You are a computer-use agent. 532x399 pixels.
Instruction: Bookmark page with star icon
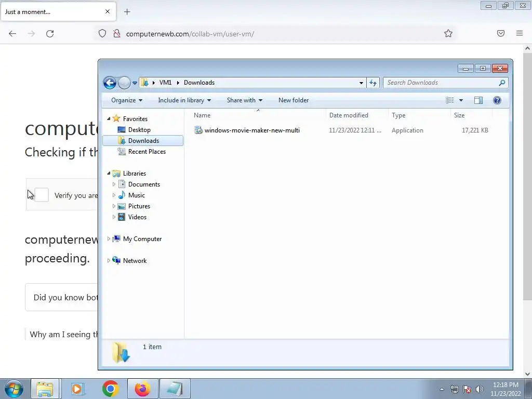tap(448, 33)
